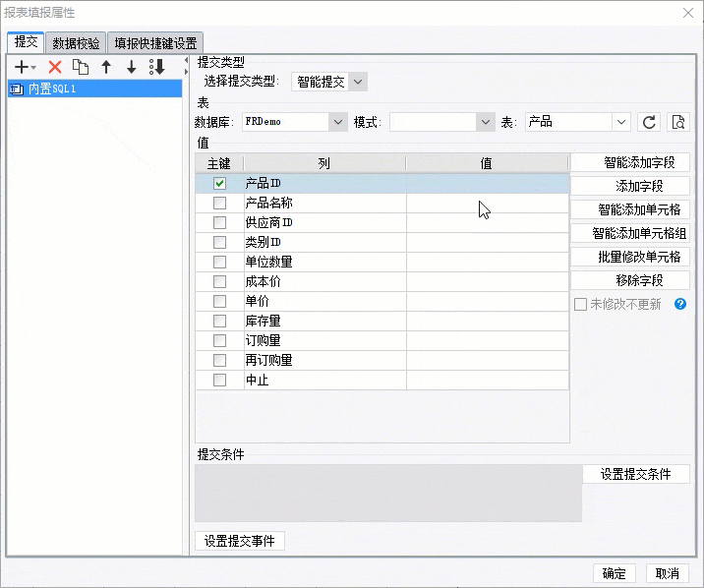Expand left panel with splitter right arrow
704x588 pixels.
point(186,72)
